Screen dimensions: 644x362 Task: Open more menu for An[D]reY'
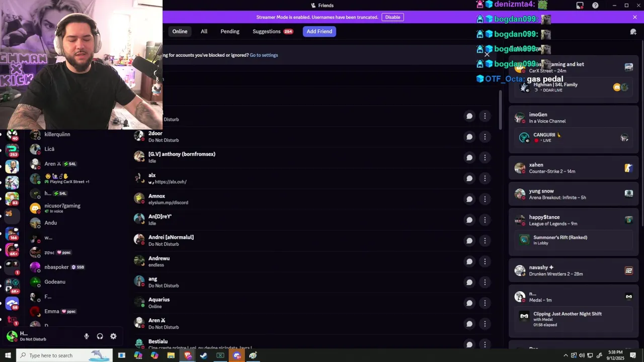click(x=485, y=220)
